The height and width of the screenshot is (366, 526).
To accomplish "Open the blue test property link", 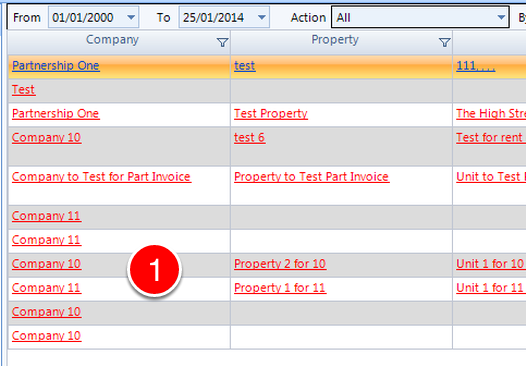I will point(245,65).
